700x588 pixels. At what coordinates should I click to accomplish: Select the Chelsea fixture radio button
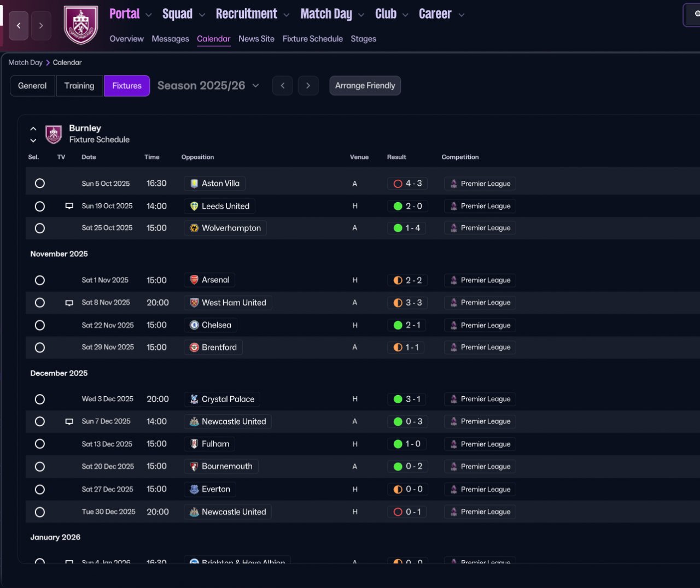click(40, 325)
